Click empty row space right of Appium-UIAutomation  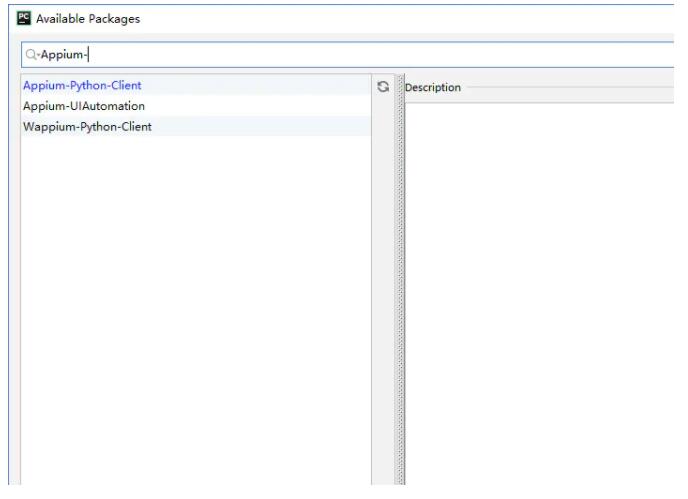pos(260,106)
